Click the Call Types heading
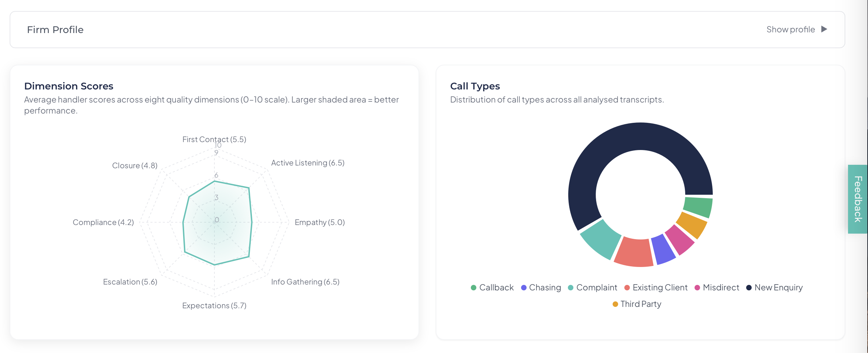This screenshot has height=353, width=868. [475, 86]
